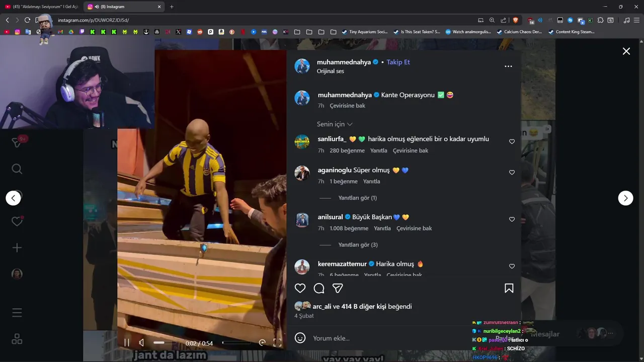The width and height of the screenshot is (644, 362).
Task: Go to the previous post arrow
Action: [13, 198]
